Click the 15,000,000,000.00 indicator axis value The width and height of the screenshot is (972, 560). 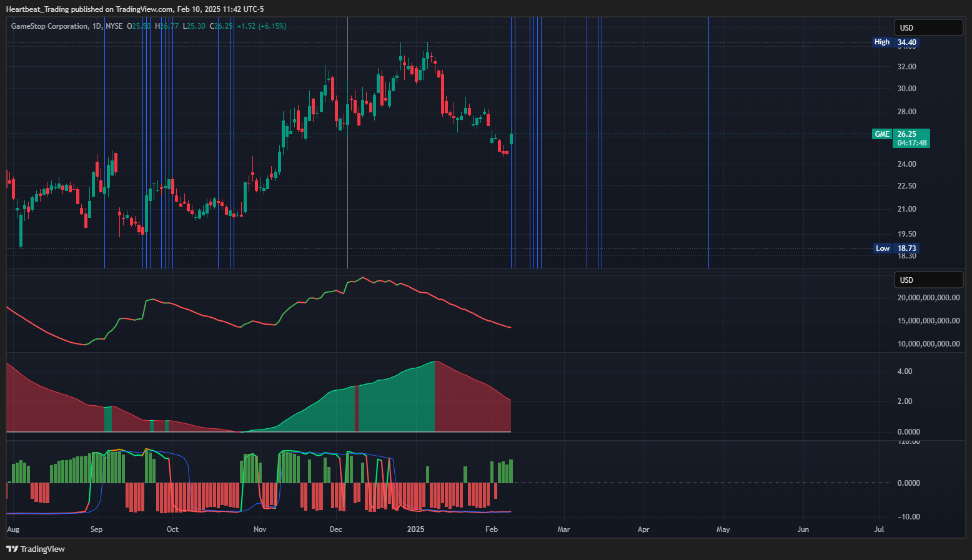tap(928, 321)
